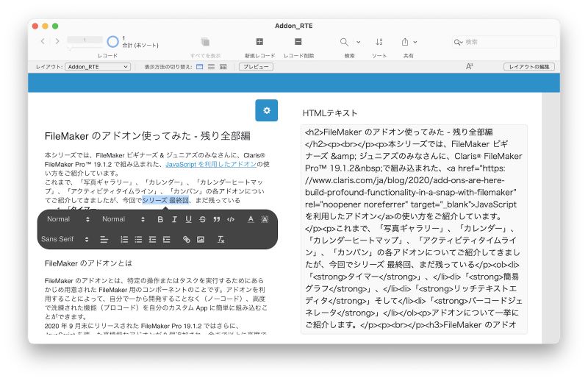This screenshot has width=588, height=381.
Task: Click the record number field
Action: pos(85,40)
